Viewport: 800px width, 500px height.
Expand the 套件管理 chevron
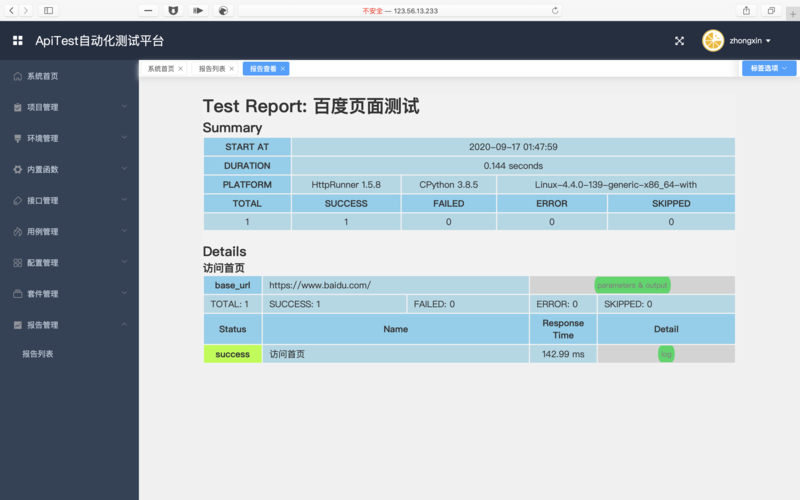pos(124,293)
